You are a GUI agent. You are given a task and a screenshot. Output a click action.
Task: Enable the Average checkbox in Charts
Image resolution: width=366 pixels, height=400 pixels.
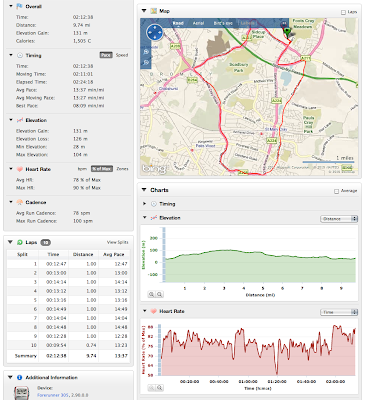pyautogui.click(x=337, y=191)
